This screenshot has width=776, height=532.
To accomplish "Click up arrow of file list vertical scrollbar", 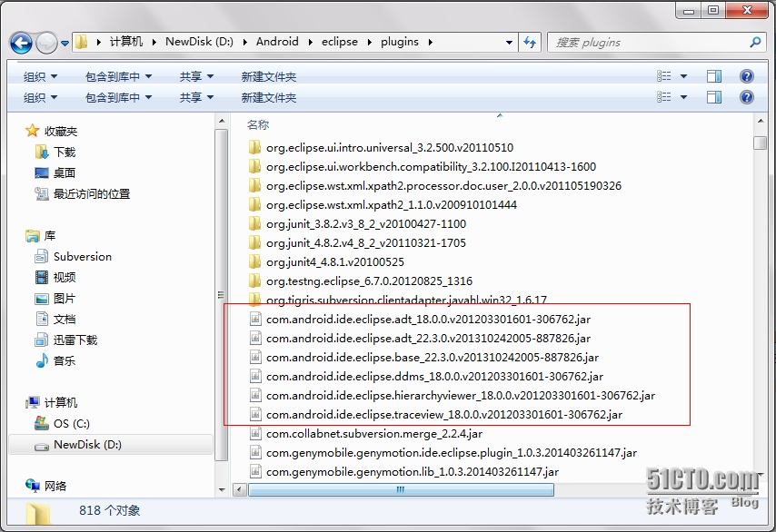I will click(x=760, y=121).
